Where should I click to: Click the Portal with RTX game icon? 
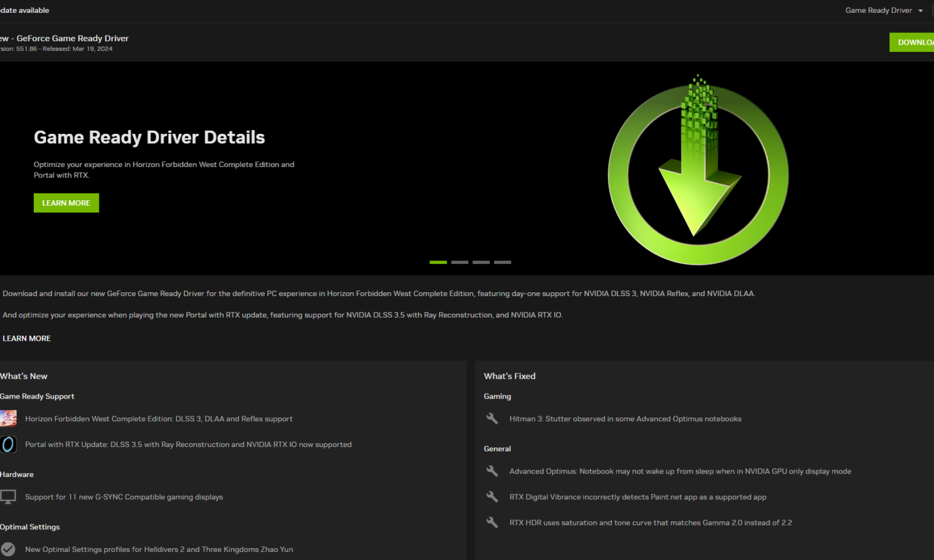[x=8, y=445]
